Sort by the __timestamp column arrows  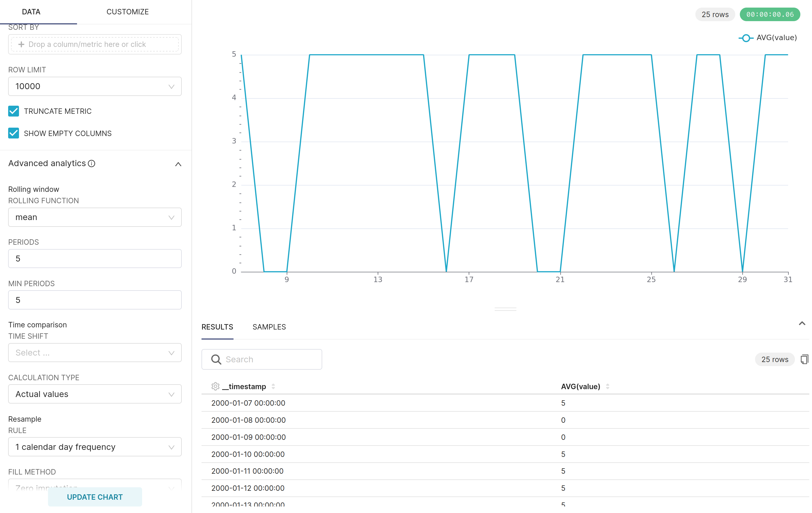click(273, 387)
